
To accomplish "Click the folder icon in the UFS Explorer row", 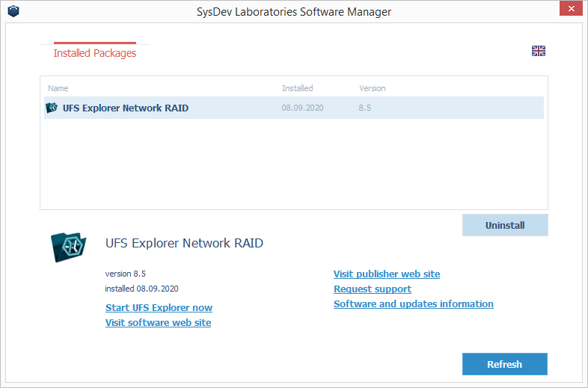I will [52, 108].
